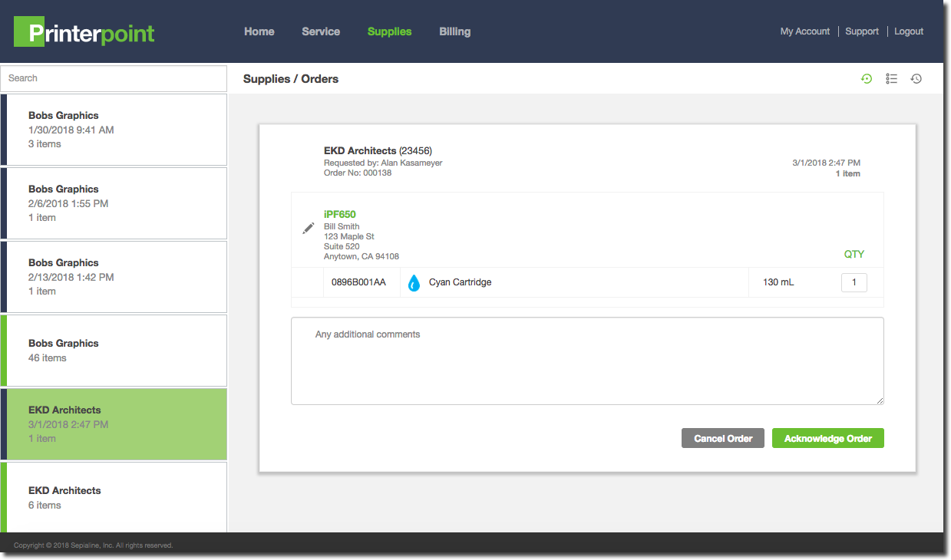Log out using the Logout link
Screen dimensions: 951x560
909,31
